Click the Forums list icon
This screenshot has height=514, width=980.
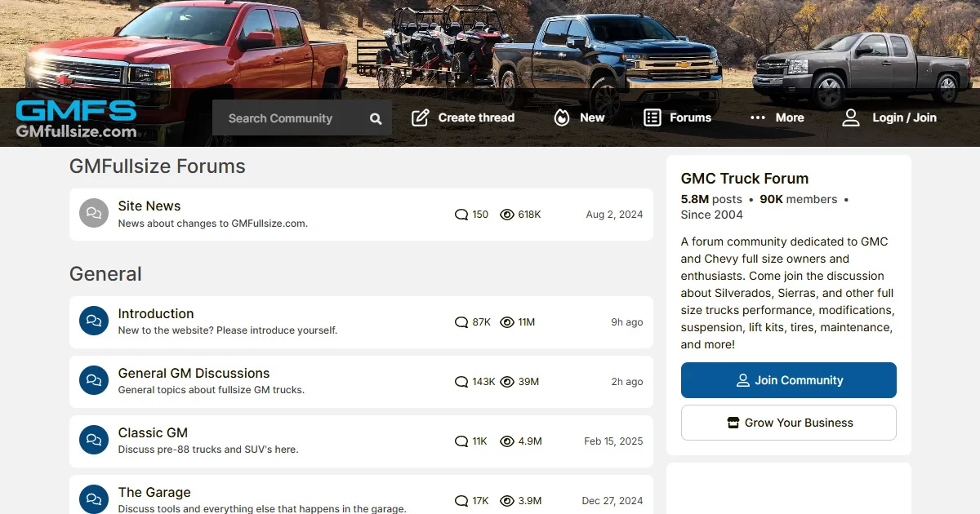click(652, 117)
